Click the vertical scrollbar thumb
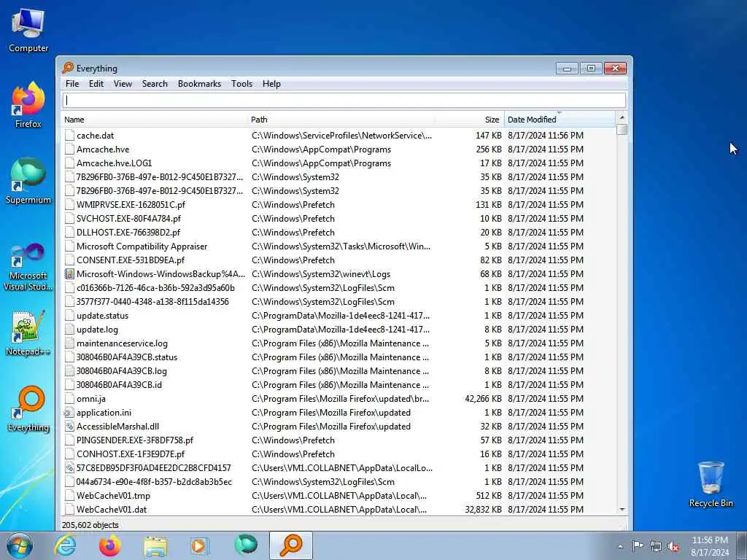This screenshot has height=560, width=747. [622, 130]
